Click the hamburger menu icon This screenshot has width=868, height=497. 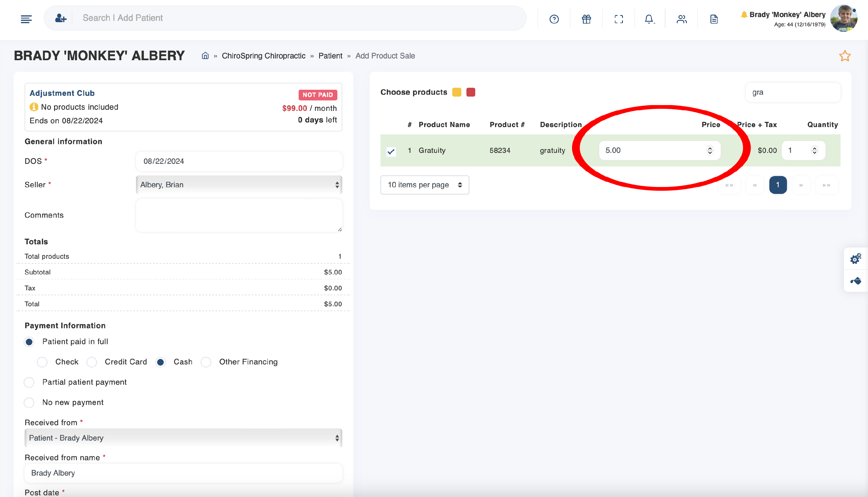26,19
